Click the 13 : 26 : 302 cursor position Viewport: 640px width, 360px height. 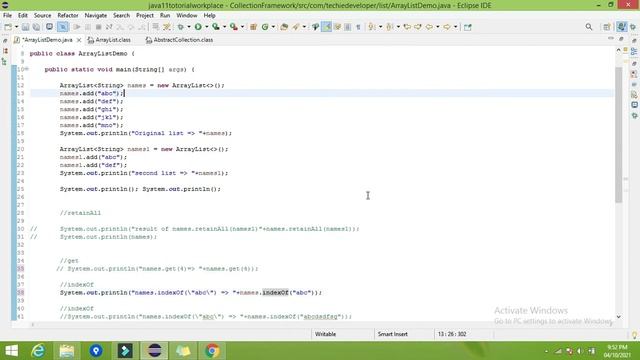coord(452,334)
